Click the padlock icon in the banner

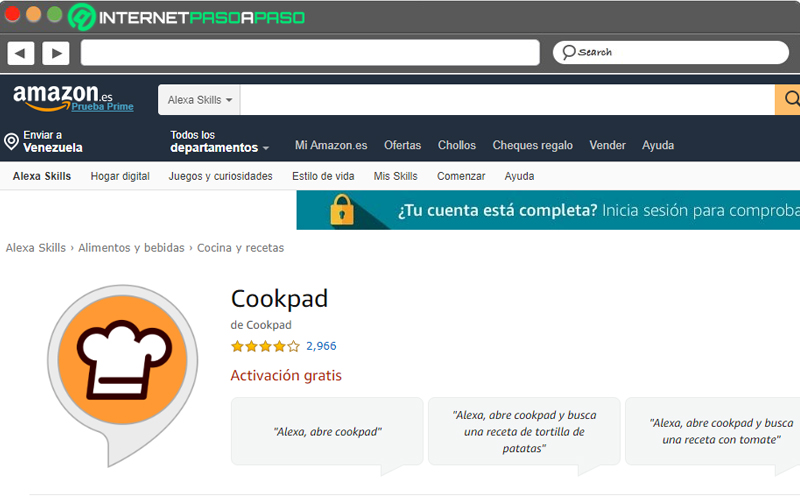tap(342, 210)
